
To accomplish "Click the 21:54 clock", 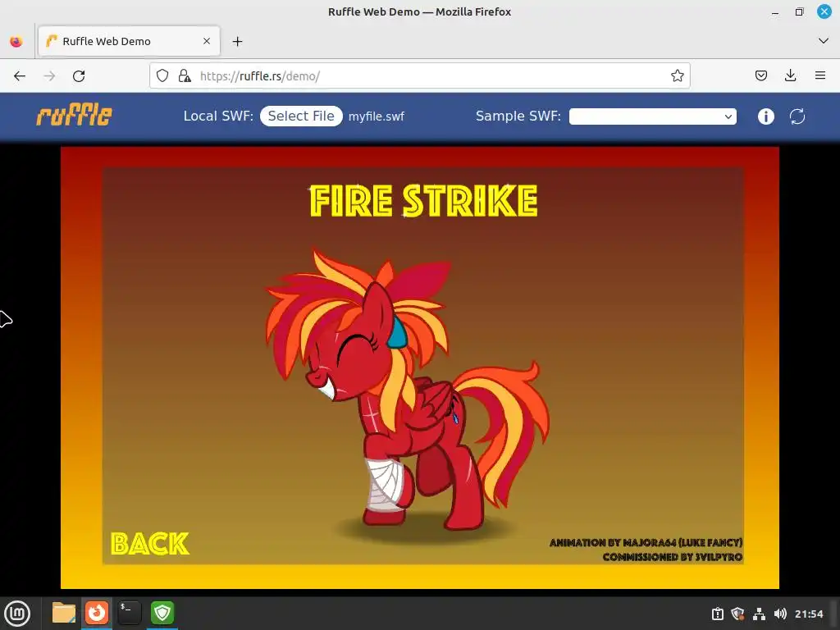I will point(808,614).
